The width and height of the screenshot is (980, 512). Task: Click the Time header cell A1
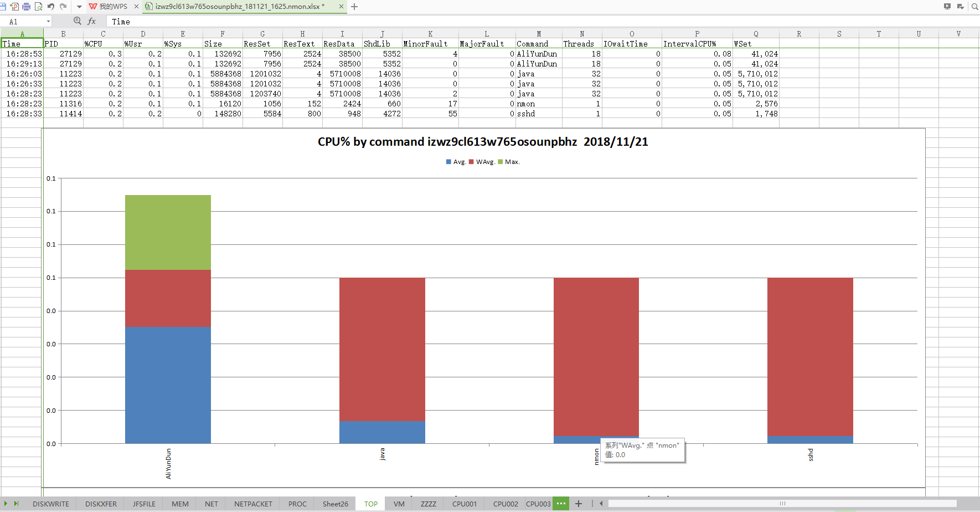22,44
